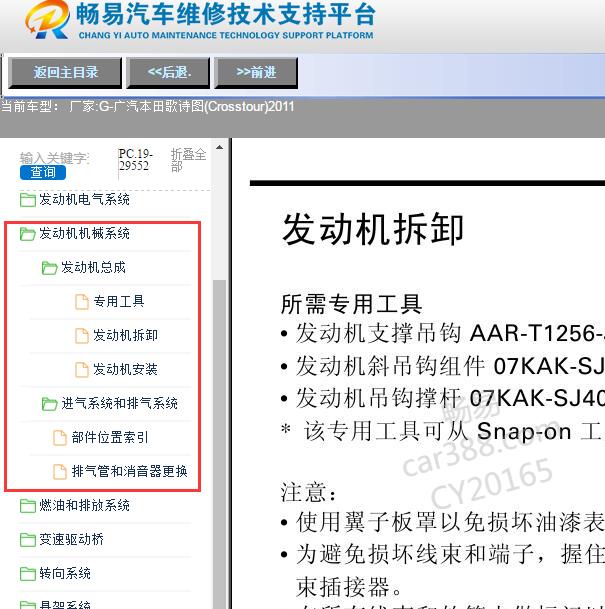
Task: Click the 部件位置索引 document icon
Action: 60,438
